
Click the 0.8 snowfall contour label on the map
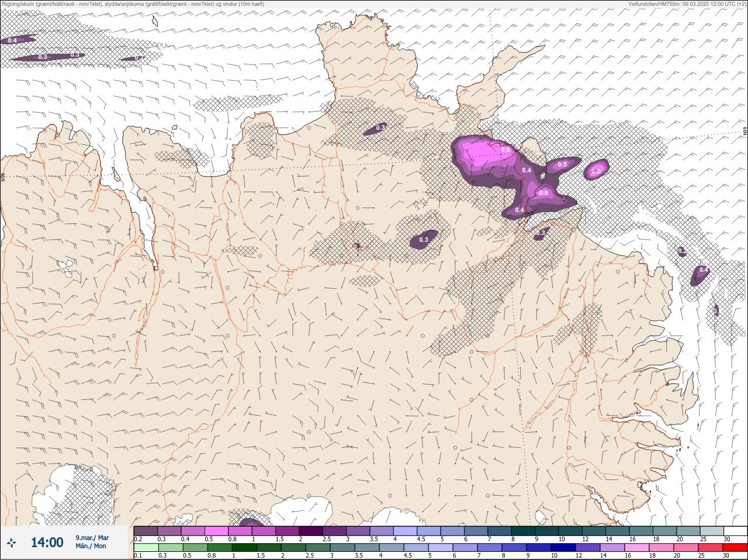pos(506,150)
